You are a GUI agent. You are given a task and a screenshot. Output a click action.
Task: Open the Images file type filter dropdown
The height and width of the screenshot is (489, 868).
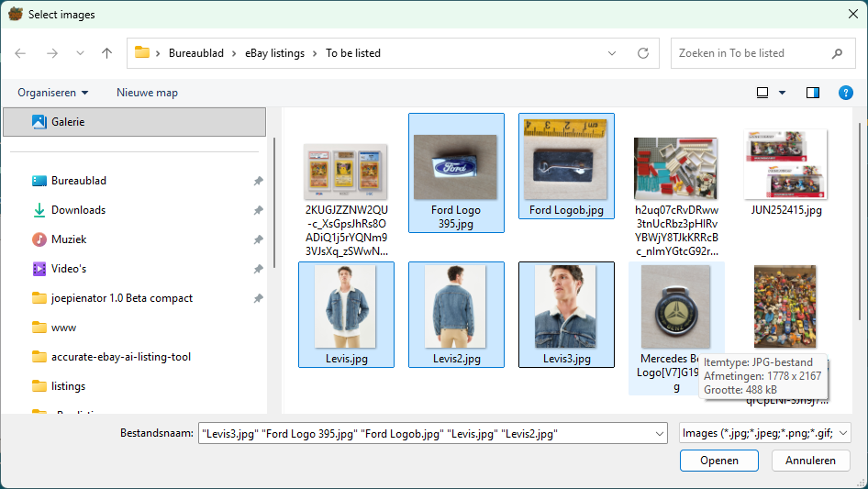click(x=765, y=433)
